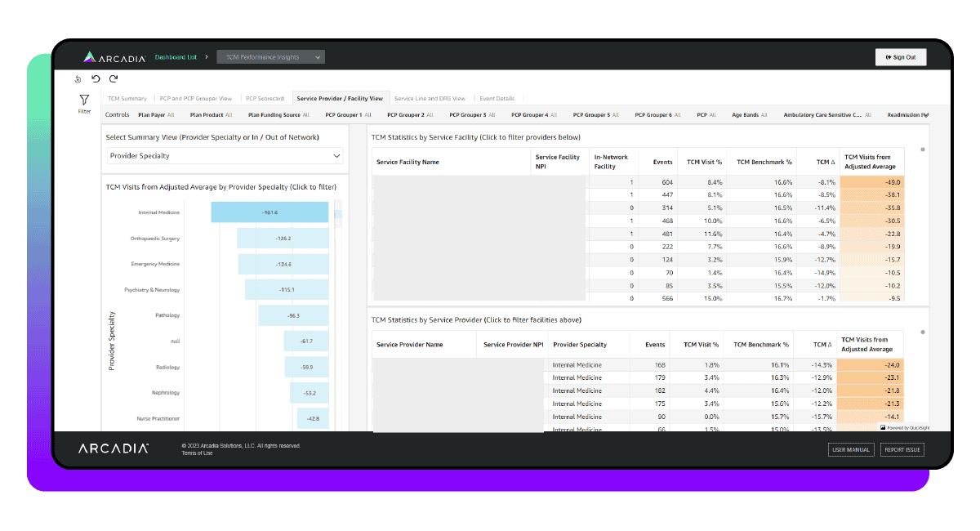Click the Radiology bar -59.9
The image size is (980, 531).
pyautogui.click(x=306, y=367)
